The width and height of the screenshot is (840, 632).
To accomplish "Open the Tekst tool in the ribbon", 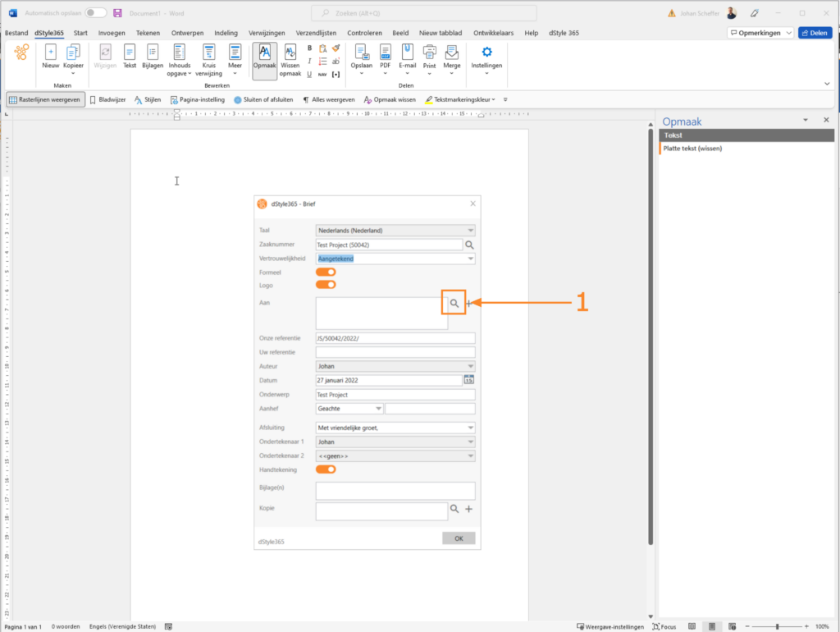I will click(129, 53).
